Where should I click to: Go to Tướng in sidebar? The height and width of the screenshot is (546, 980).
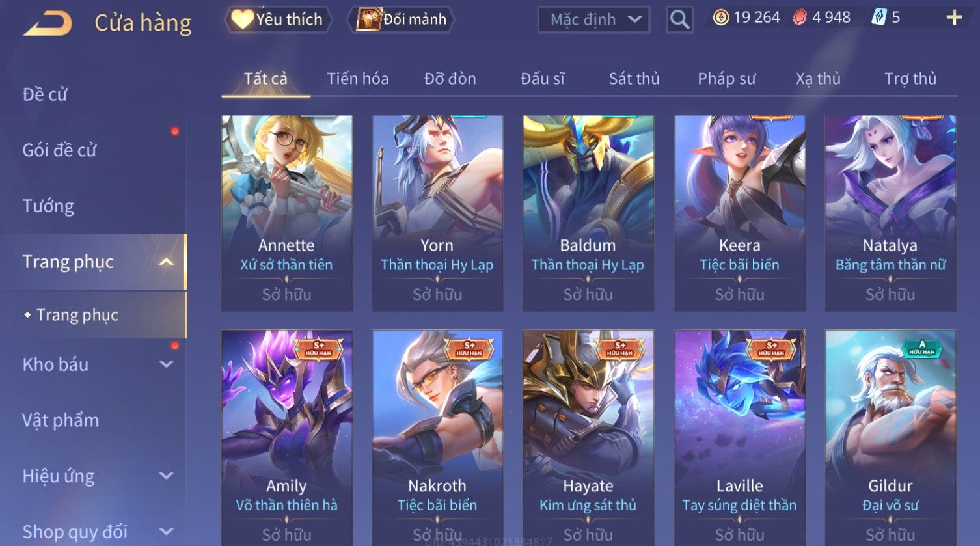pos(48,206)
